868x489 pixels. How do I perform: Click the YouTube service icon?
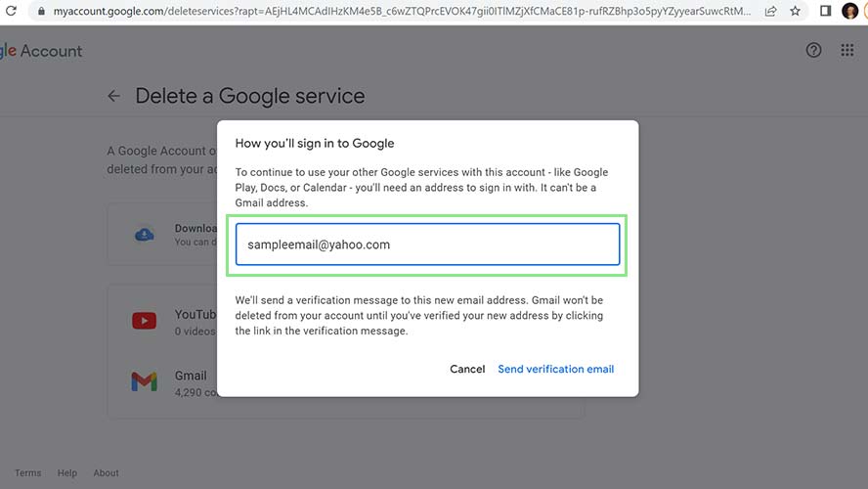tap(144, 321)
